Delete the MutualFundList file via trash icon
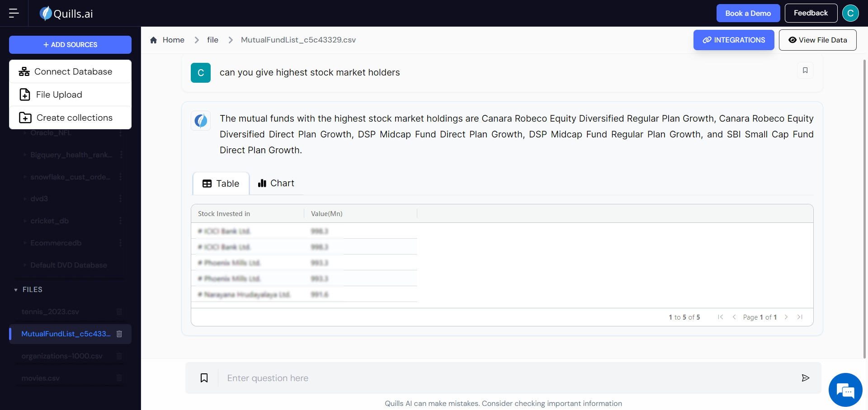This screenshot has width=868, height=410. (x=119, y=334)
